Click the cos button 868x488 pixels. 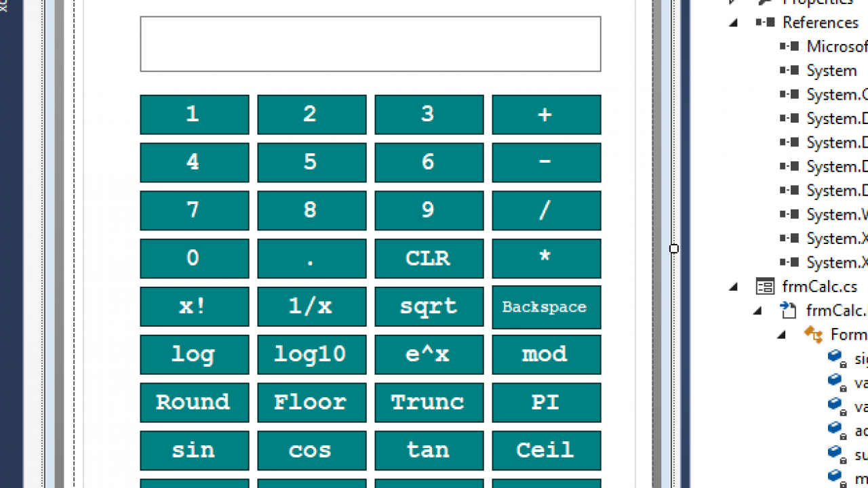pos(312,451)
